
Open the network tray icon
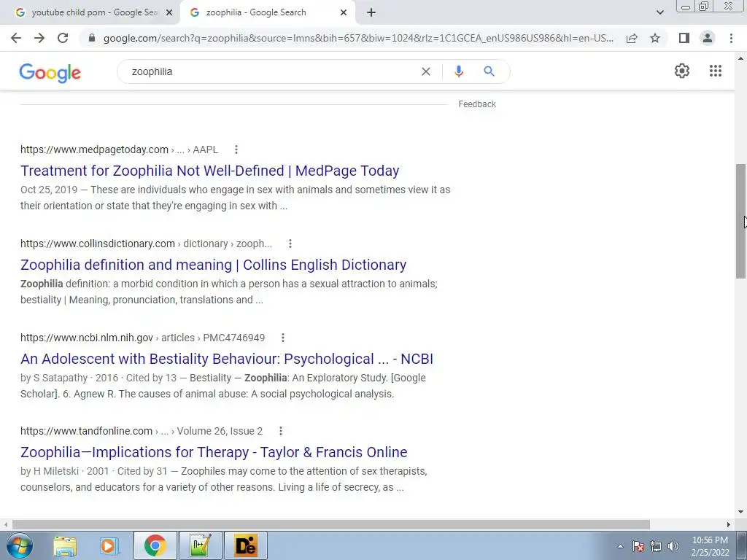656,546
